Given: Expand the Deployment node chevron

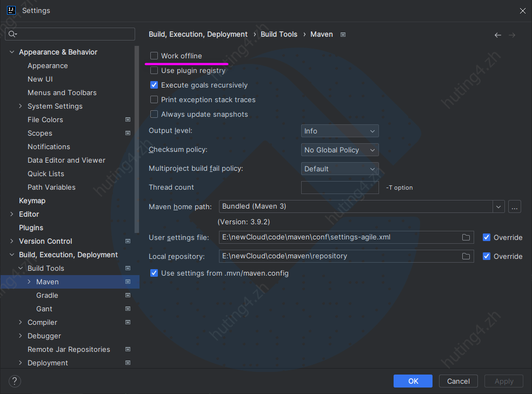Looking at the screenshot, I should 21,363.
